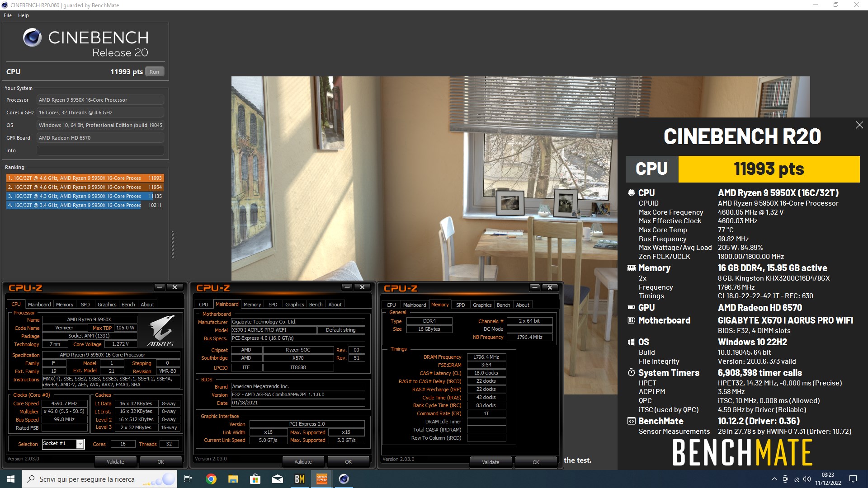Click OK in the Mainboard CPU-Z window
Screen dimensions: 868x488
349,462
